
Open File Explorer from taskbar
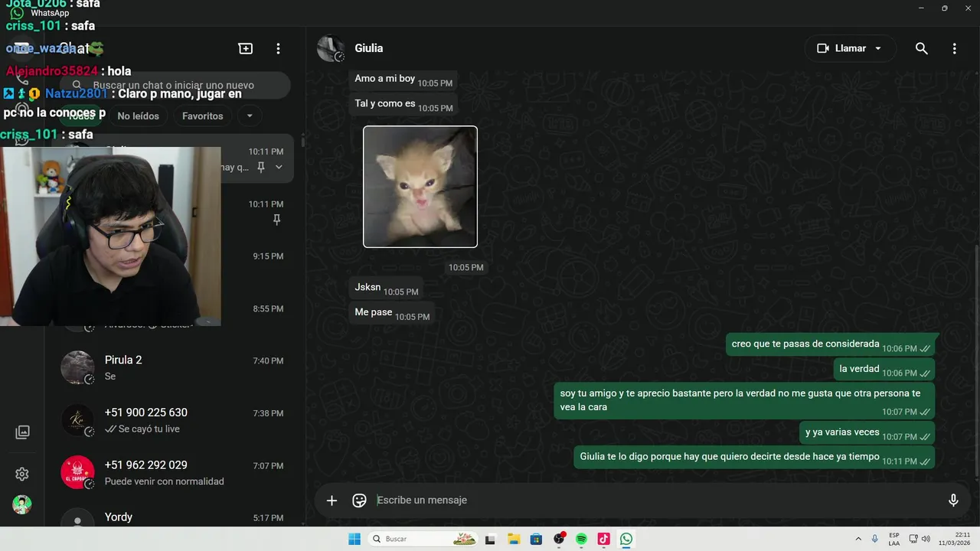[x=514, y=539]
